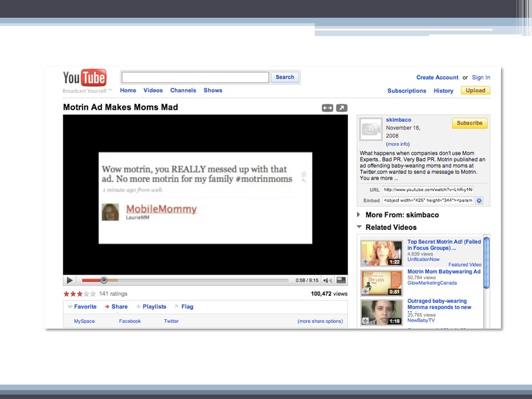Select the Share tab
The height and width of the screenshot is (399, 532).
pyautogui.click(x=116, y=306)
